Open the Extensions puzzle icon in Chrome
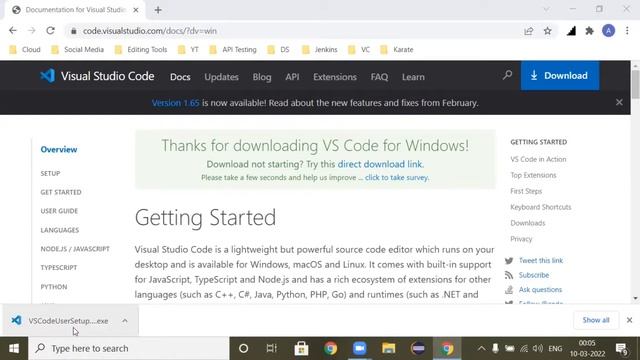This screenshot has height=360, width=640. coord(589,31)
